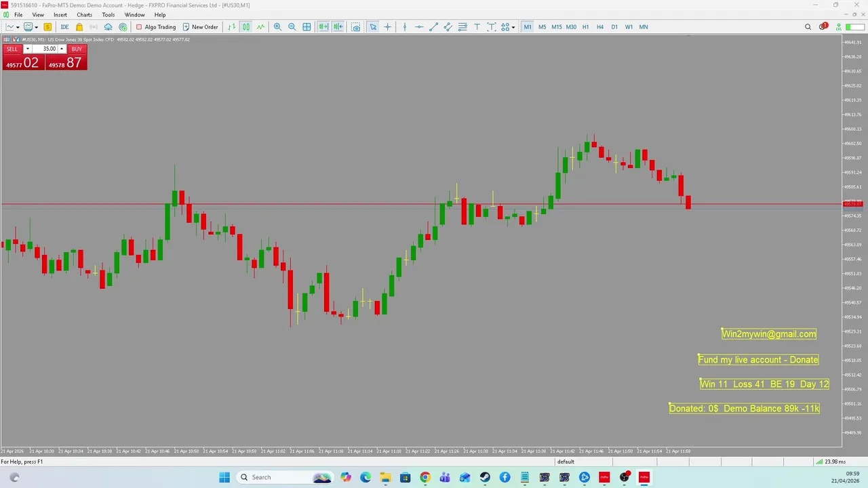This screenshot has height=488, width=868.
Task: Switch chart to line chart icon
Action: pos(260,27)
